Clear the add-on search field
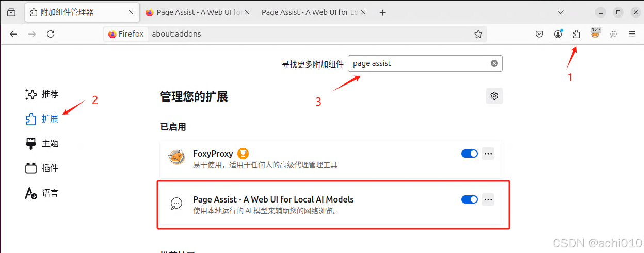This screenshot has width=644, height=253. (494, 63)
